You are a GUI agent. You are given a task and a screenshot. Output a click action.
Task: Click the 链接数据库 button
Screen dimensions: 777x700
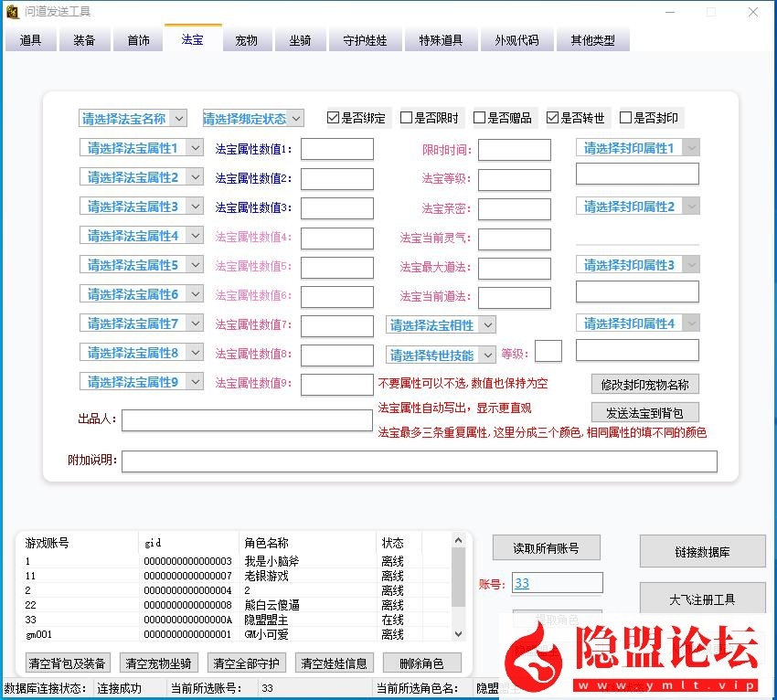(x=702, y=552)
